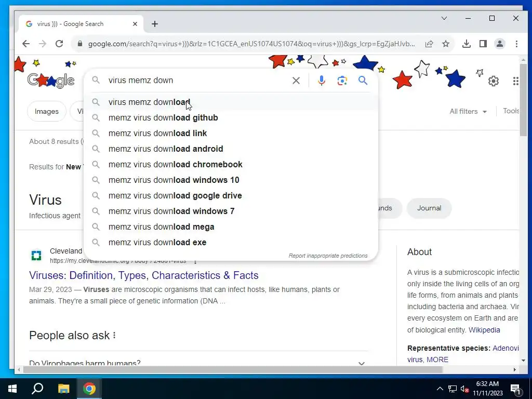Screen dimensions: 532x399
Task: Clear search box with X icon
Action: tap(296, 81)
